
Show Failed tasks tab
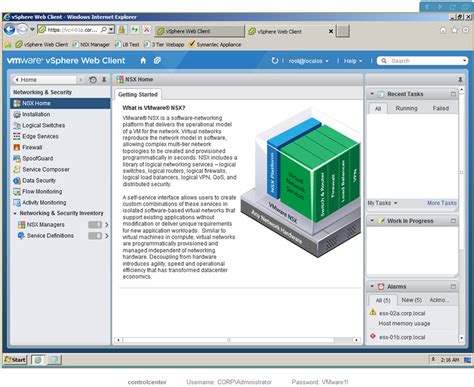[440, 108]
